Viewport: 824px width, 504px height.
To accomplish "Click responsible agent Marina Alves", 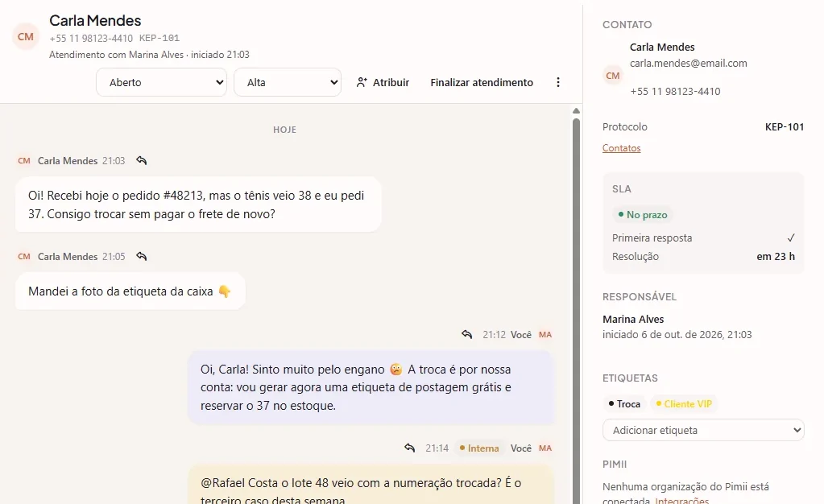I will (x=633, y=319).
